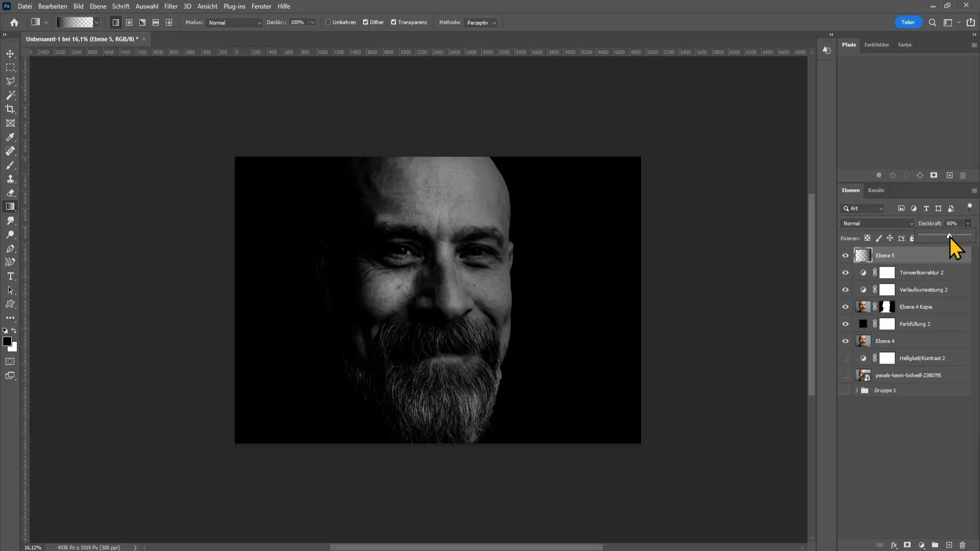980x551 pixels.
Task: Select the Move tool in toolbar
Action: coord(10,53)
